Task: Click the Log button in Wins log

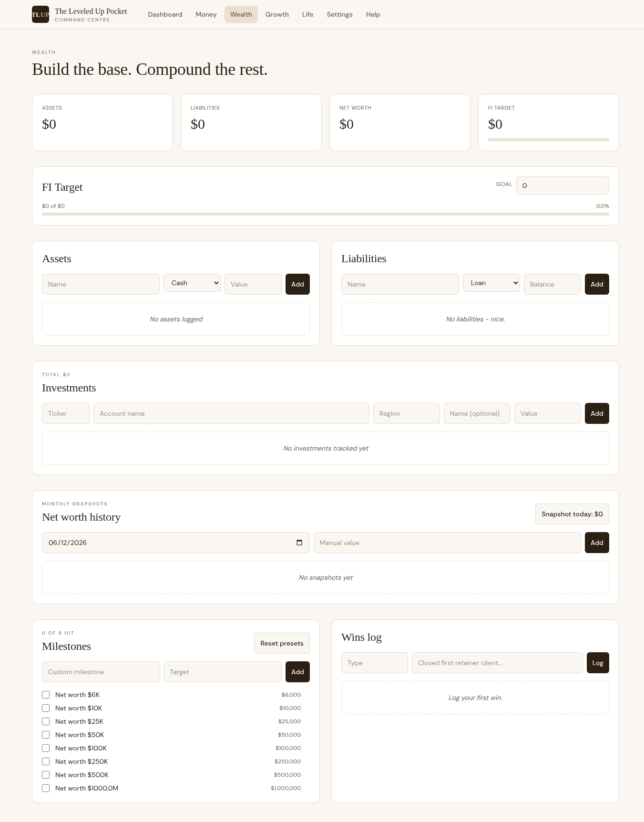Action: click(x=598, y=663)
